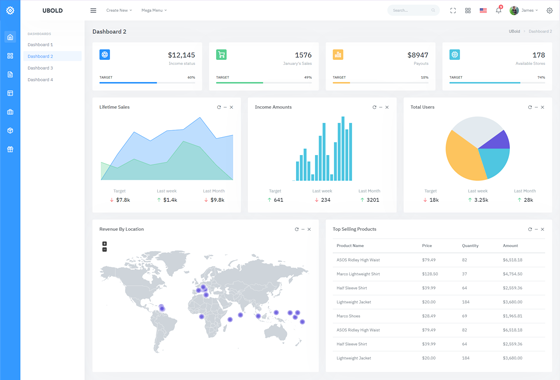Collapse the Income Amounts card

pos(381,107)
